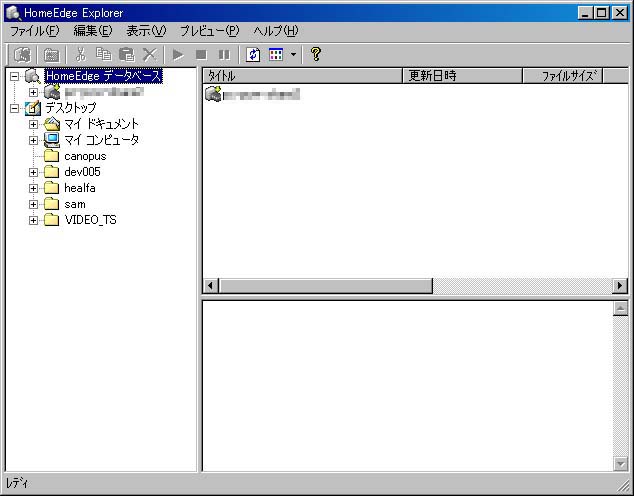The height and width of the screenshot is (496, 634).
Task: Select the dev005 folder
Action: (x=82, y=172)
